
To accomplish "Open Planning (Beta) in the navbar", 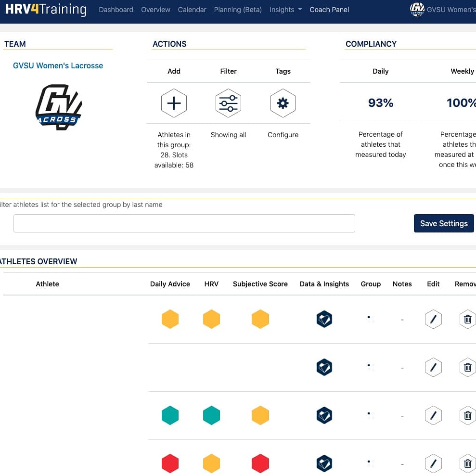I will [x=238, y=10].
